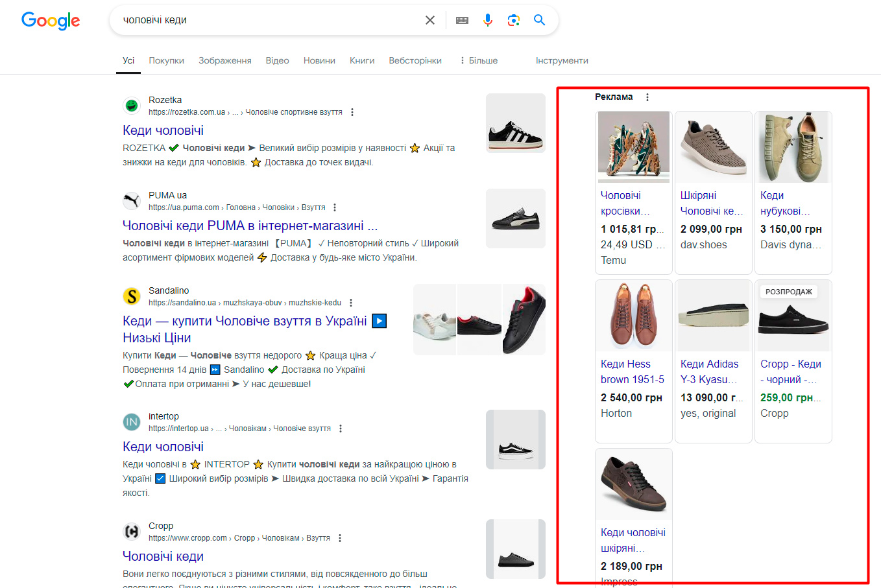Click Sandalino yellow S favicon
The height and width of the screenshot is (588, 881).
point(132,296)
